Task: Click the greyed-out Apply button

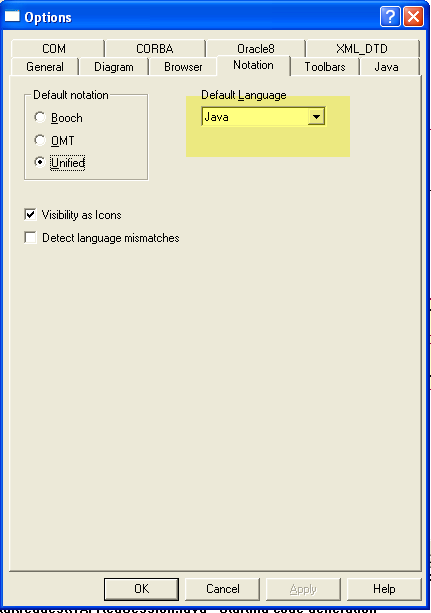Action: (x=303, y=589)
